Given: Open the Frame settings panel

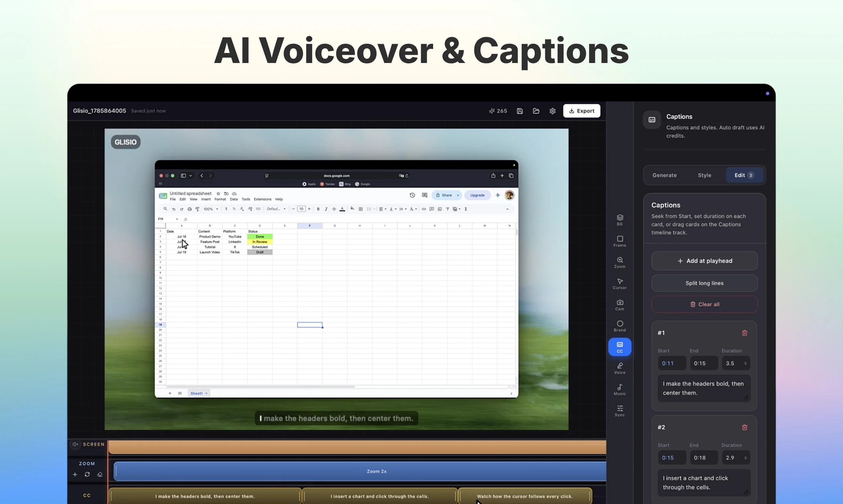Looking at the screenshot, I should coord(620,241).
